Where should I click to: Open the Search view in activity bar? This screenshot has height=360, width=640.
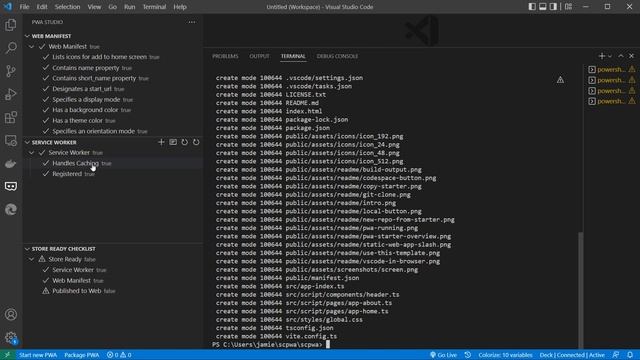[11, 48]
